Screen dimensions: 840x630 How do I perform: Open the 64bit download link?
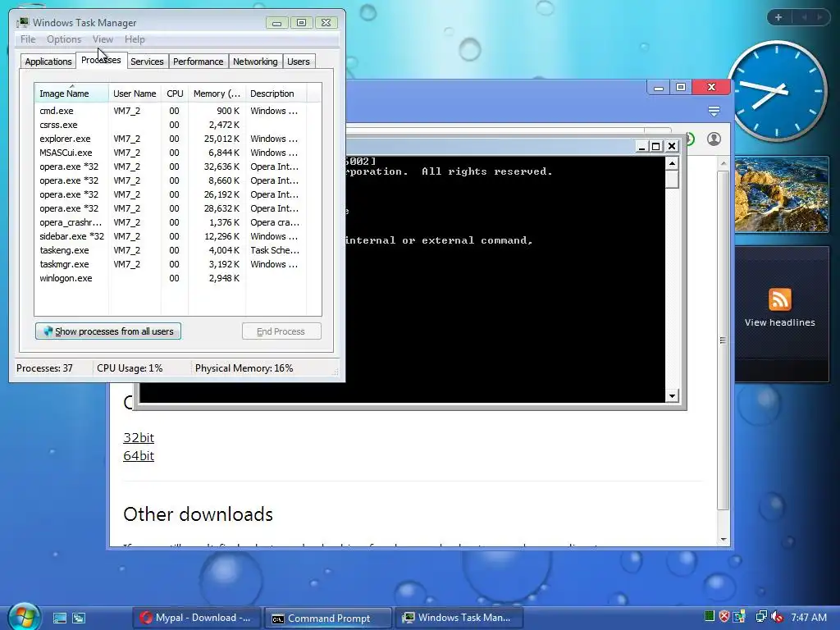click(x=139, y=456)
